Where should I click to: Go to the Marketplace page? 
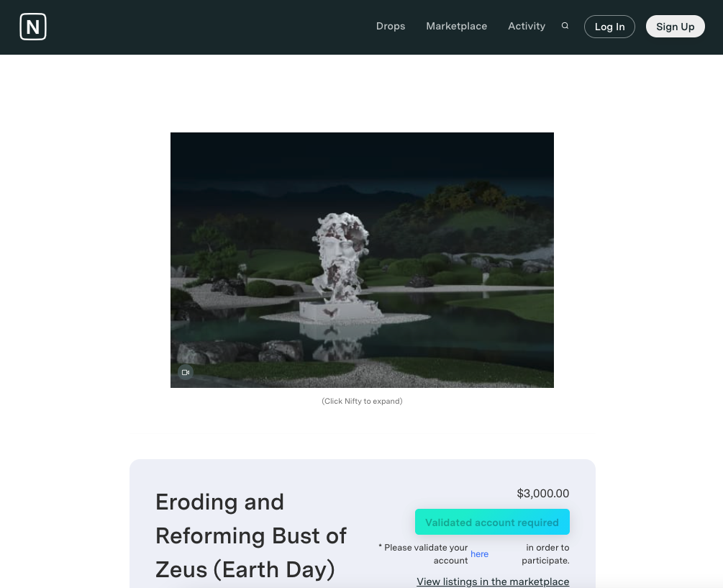pos(457,27)
